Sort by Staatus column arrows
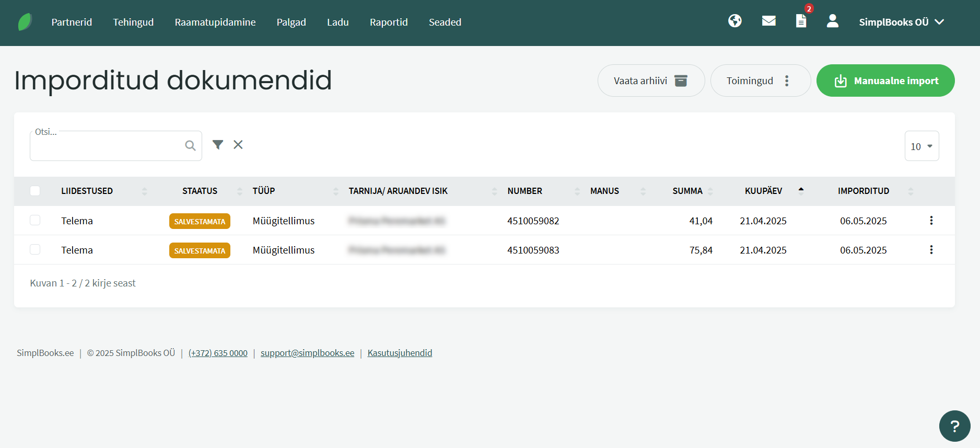Image resolution: width=980 pixels, height=448 pixels. [240, 191]
